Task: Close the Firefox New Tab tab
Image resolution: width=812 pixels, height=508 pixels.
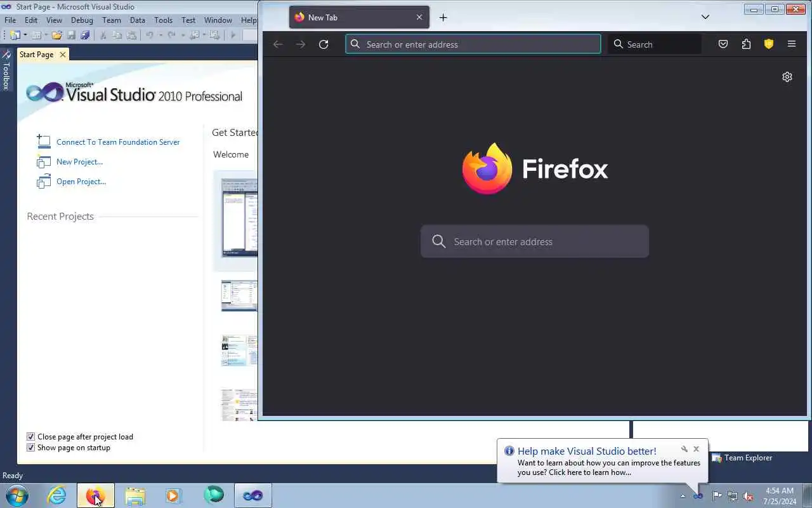Action: pyautogui.click(x=419, y=17)
